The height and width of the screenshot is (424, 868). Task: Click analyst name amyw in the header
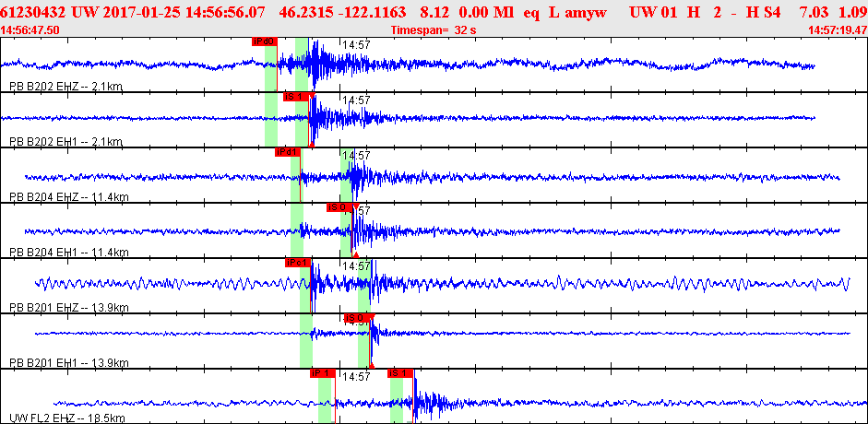(584, 12)
